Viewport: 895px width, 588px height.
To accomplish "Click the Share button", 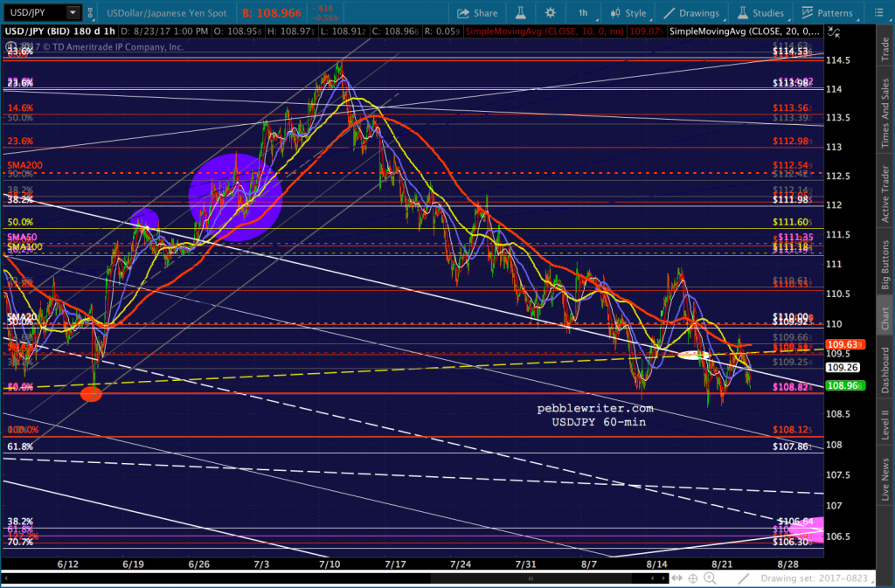I will [477, 13].
